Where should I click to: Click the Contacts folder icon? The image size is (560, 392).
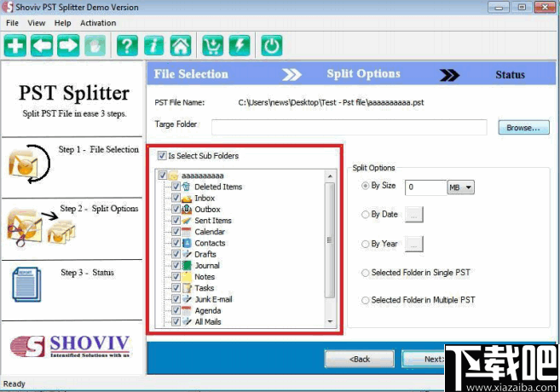pos(187,243)
